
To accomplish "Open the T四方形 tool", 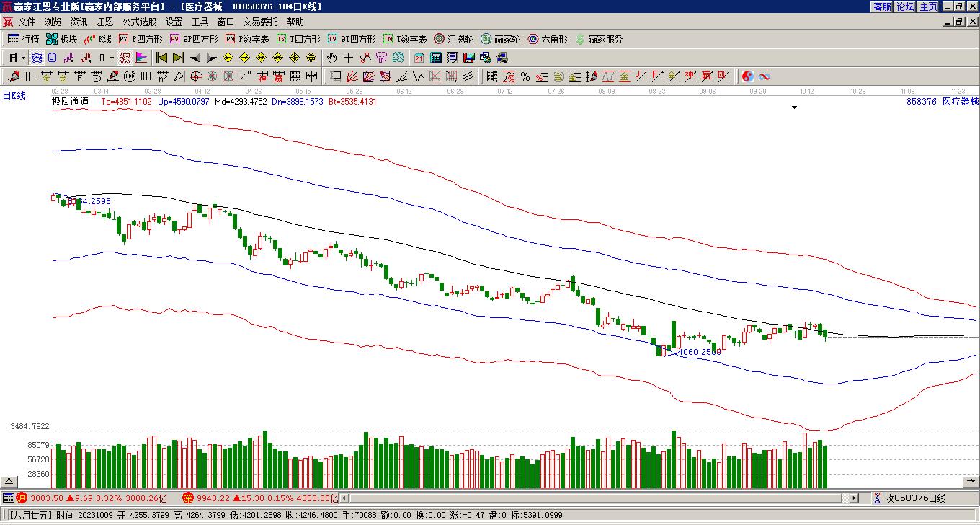I will (298, 39).
